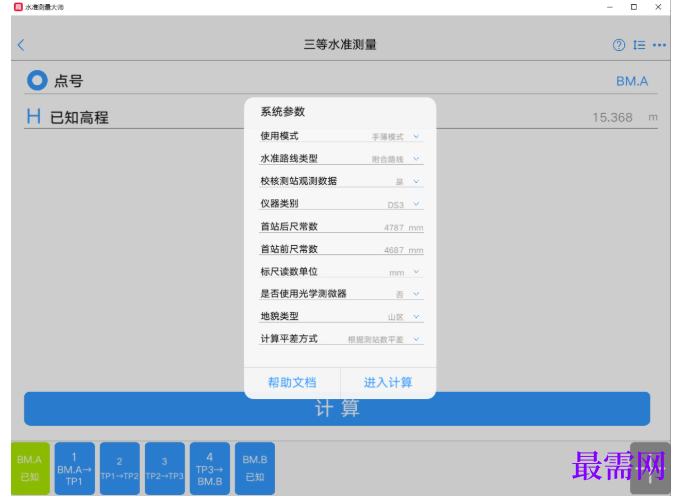This screenshot has height=497, width=684.
Task: Close the application window
Action: (658, 7)
